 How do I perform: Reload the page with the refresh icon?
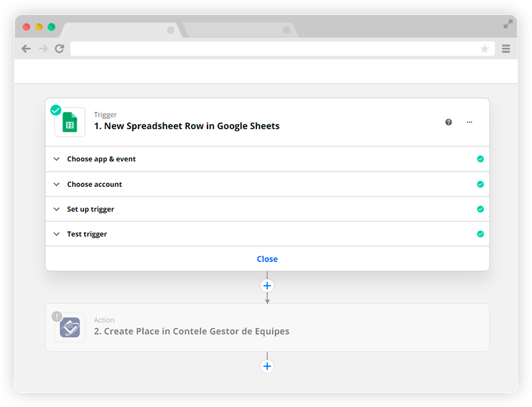(x=60, y=49)
